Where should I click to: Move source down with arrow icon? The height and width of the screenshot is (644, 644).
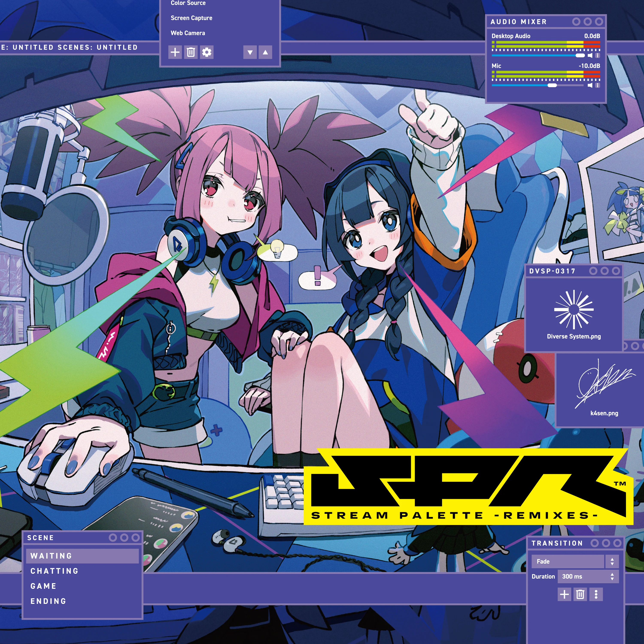click(250, 52)
